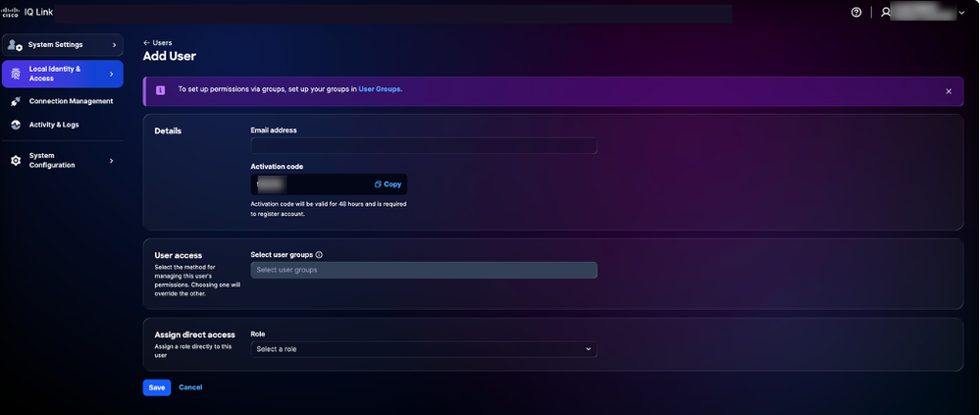Open the User Groups link
The width and height of the screenshot is (980, 415).
(380, 89)
